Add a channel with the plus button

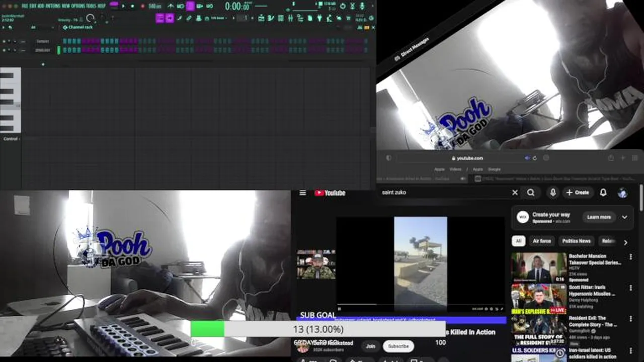pos(43,64)
